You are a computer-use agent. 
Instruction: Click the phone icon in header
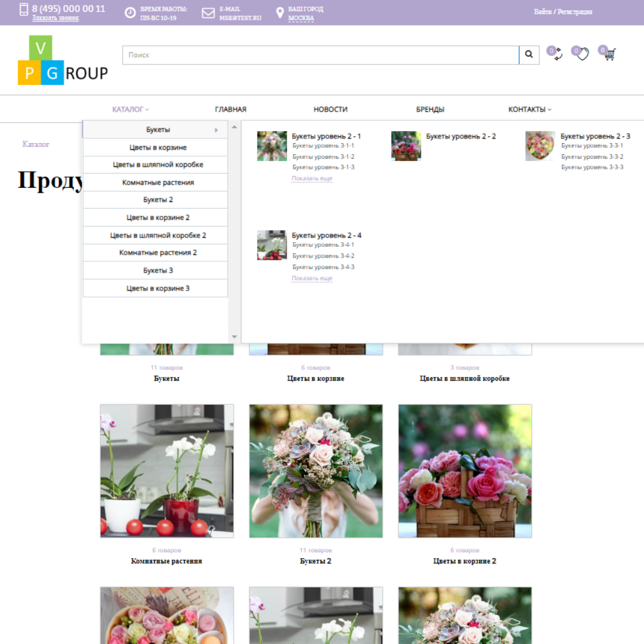(x=24, y=10)
